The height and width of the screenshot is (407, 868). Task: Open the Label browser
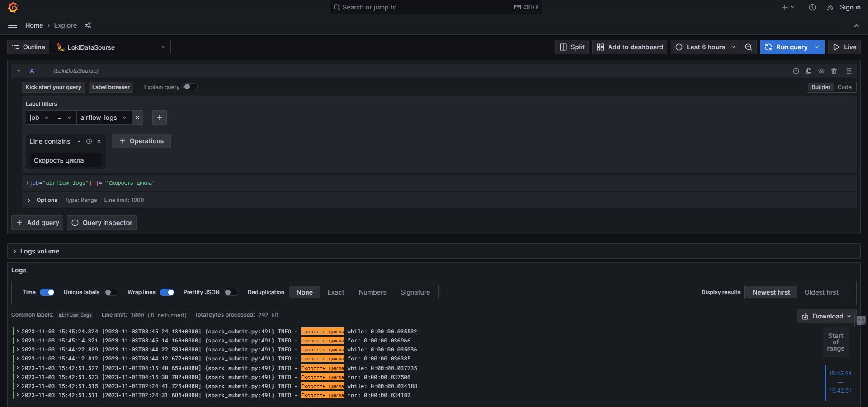tap(111, 87)
